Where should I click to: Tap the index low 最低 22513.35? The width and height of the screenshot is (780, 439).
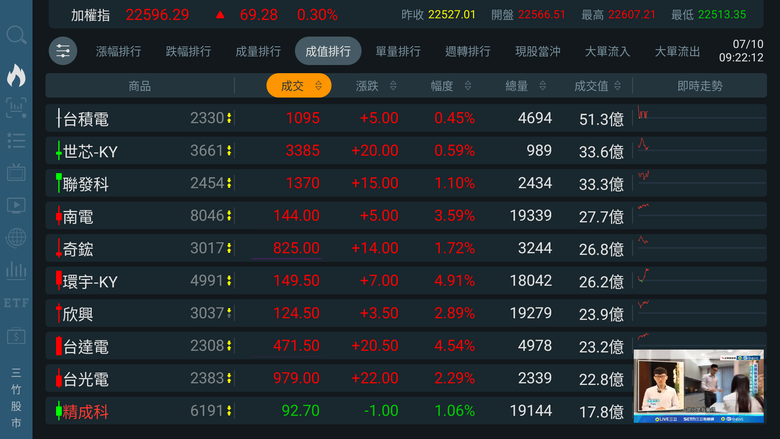click(708, 15)
